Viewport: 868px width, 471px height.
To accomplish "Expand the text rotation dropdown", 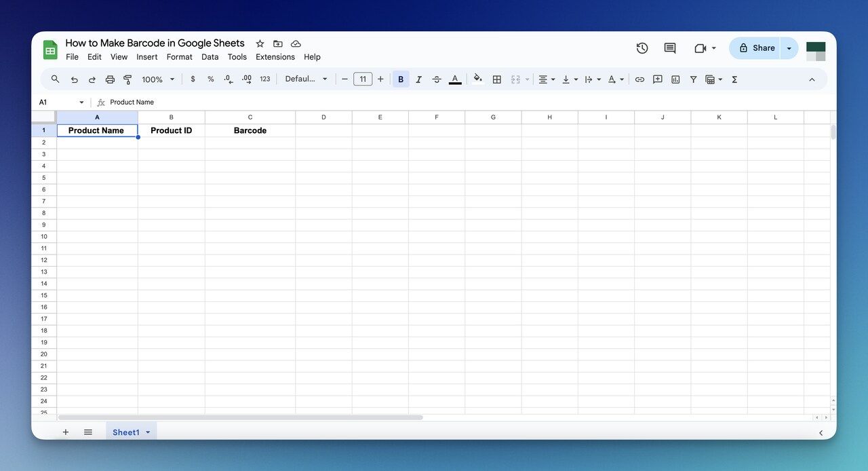I will click(x=622, y=79).
